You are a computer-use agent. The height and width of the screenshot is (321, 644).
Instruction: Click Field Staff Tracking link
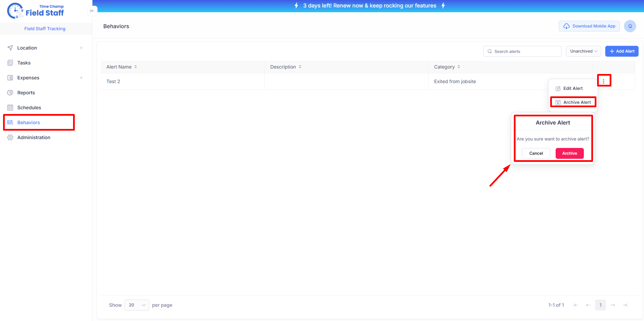45,29
